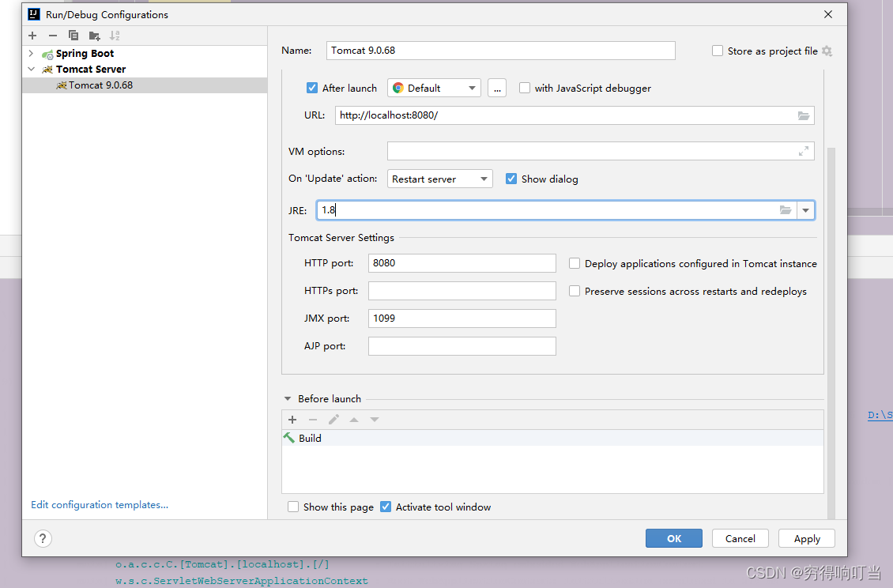Enable with JavaScript debugger option
The width and height of the screenshot is (893, 588).
click(x=525, y=88)
